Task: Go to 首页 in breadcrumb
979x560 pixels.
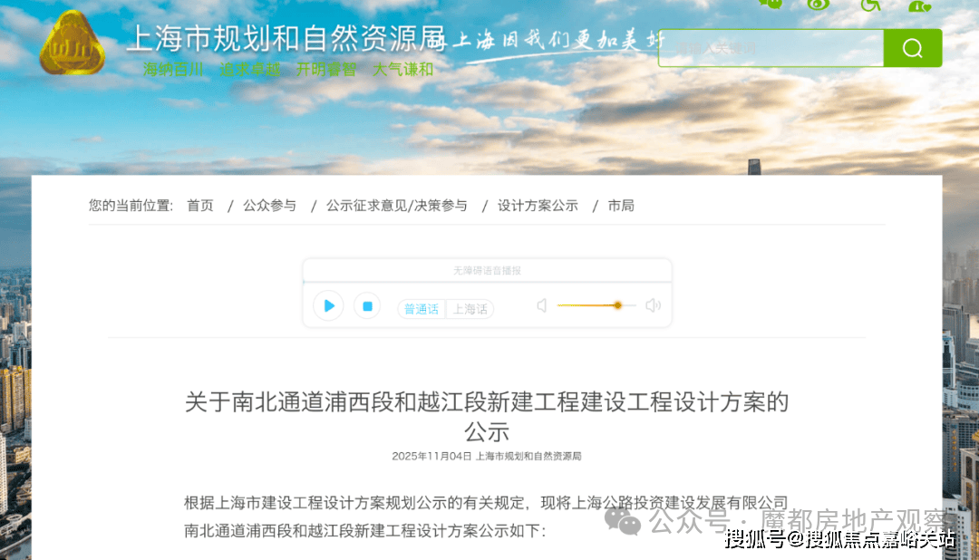Action: [x=200, y=206]
